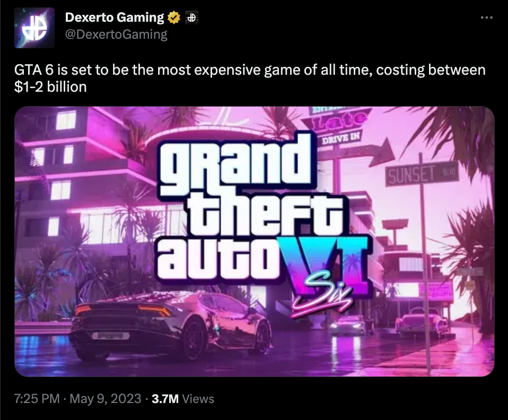Click the Dexerto Gaming display name
Screen dimensions: 508x420
tap(115, 17)
